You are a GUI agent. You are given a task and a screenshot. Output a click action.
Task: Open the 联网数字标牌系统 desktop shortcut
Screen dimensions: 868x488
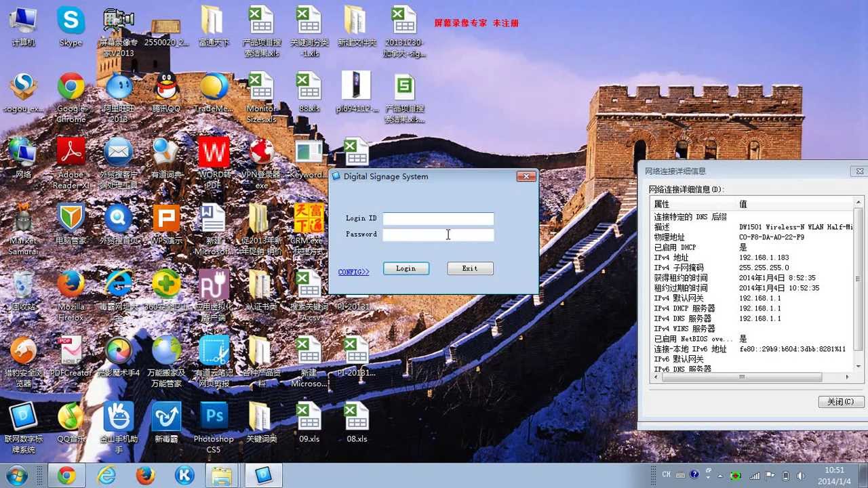click(x=23, y=427)
